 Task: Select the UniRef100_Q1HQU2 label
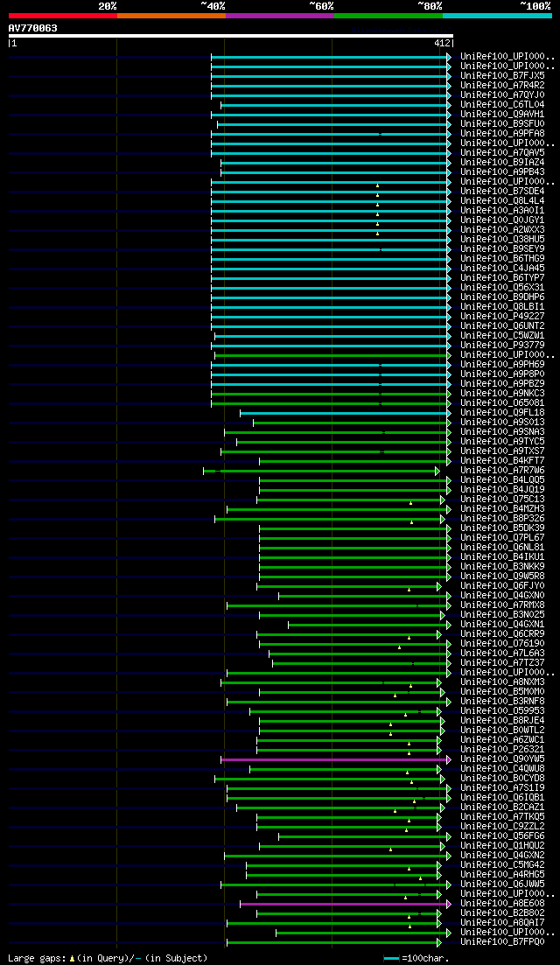(x=502, y=846)
